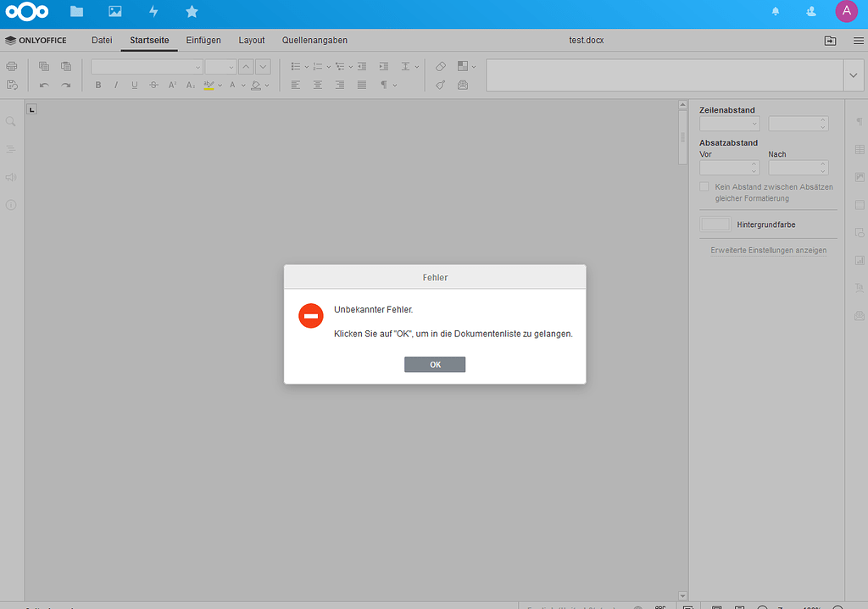Justify the paragraph text
Image resolution: width=868 pixels, height=609 pixels.
pos(362,86)
